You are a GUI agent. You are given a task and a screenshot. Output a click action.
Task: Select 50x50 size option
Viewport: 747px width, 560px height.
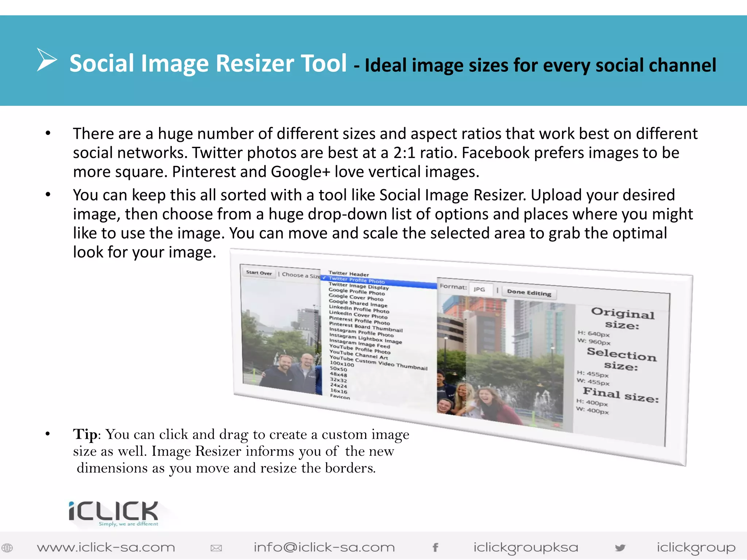point(338,369)
